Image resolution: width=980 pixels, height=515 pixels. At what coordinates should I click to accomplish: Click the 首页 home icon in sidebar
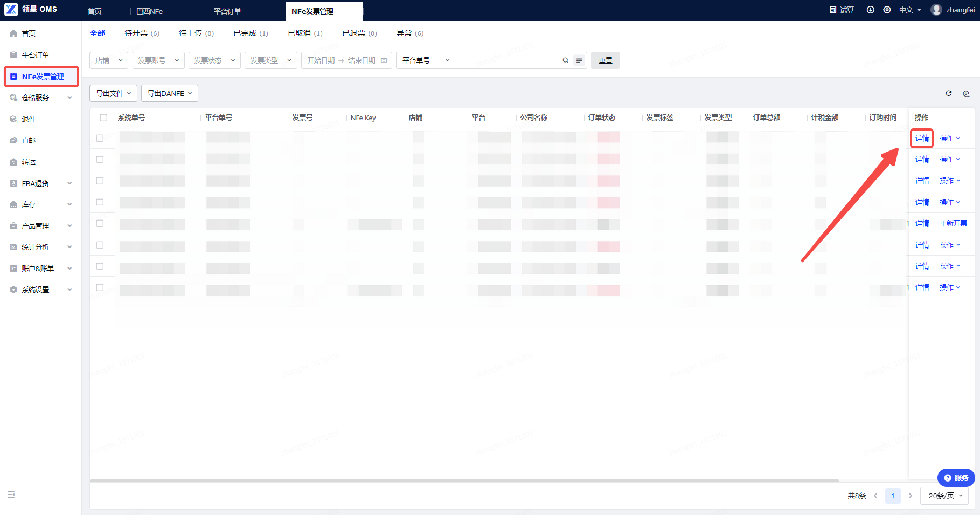[13, 33]
